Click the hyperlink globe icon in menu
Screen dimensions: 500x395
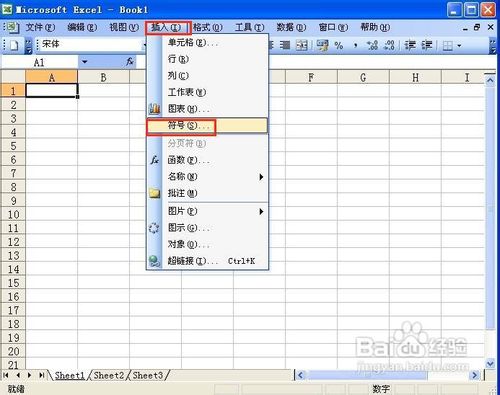click(154, 261)
